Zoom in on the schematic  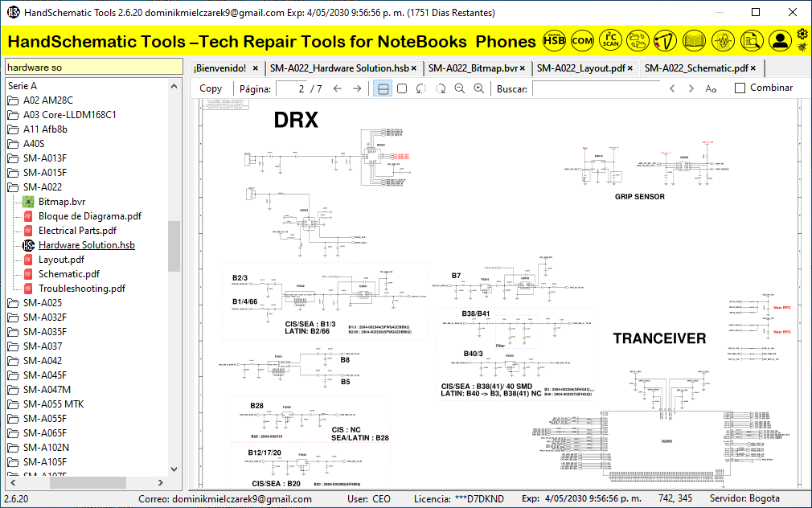479,88
